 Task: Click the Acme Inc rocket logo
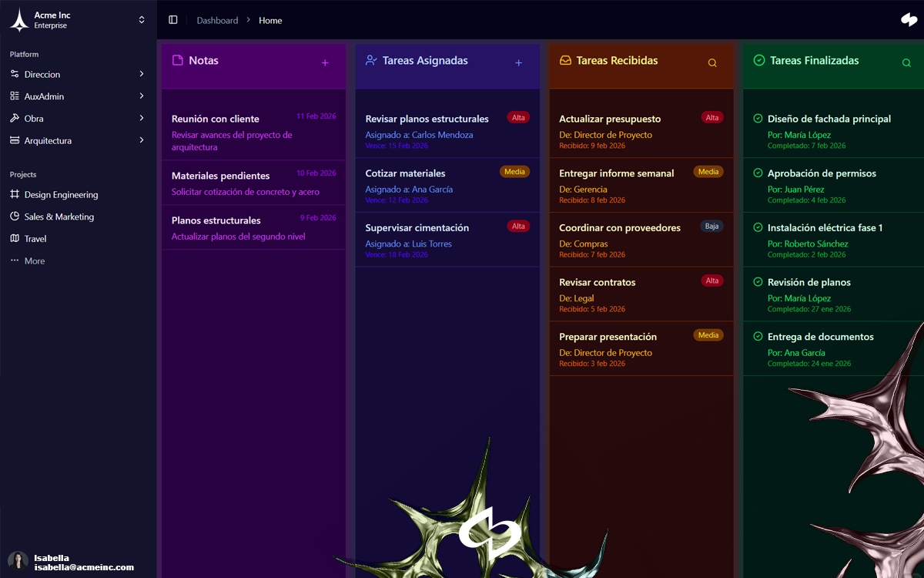(x=18, y=19)
